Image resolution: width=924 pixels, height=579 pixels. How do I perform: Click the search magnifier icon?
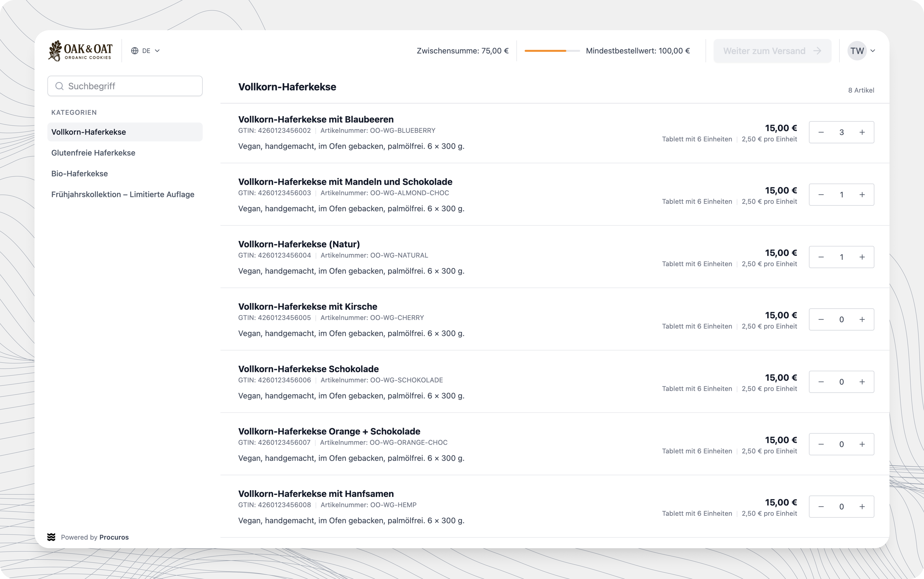[x=59, y=86]
